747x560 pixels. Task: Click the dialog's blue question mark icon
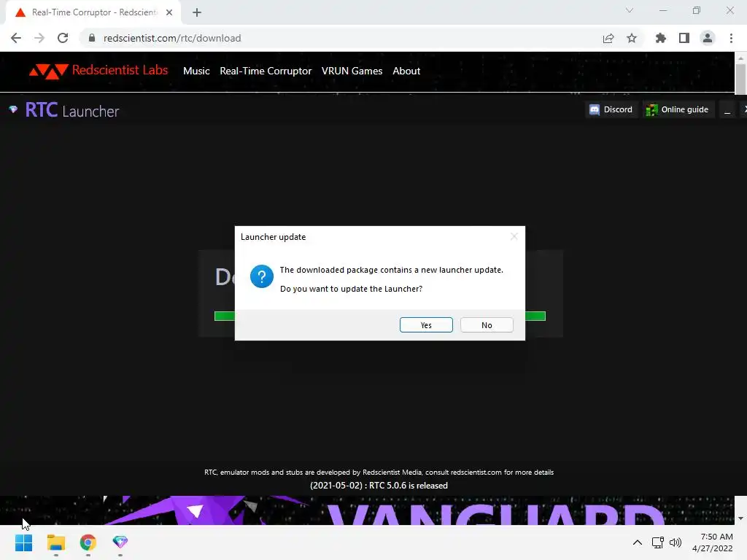(262, 276)
